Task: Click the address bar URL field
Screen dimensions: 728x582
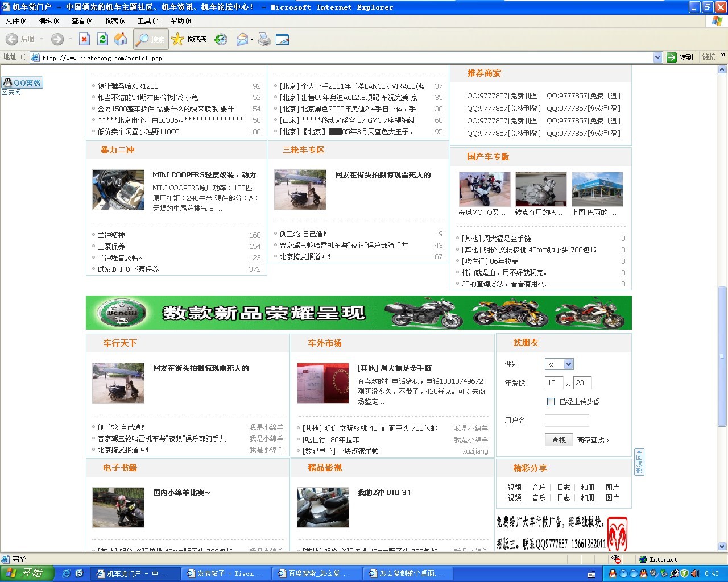Action: tap(347, 57)
